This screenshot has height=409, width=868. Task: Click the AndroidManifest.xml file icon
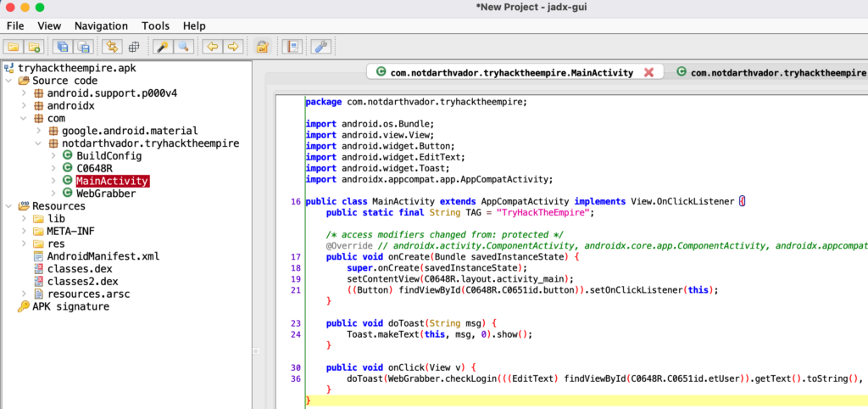click(38, 256)
